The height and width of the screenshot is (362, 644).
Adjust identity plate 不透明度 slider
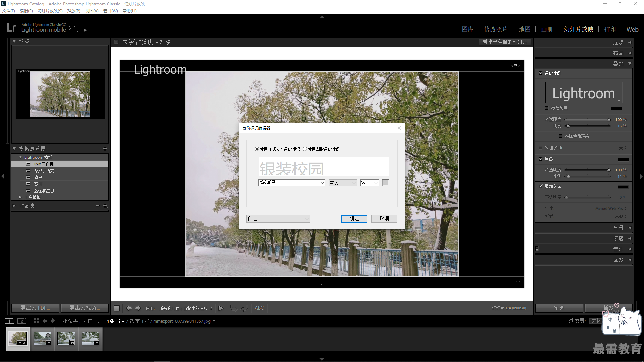click(x=587, y=120)
